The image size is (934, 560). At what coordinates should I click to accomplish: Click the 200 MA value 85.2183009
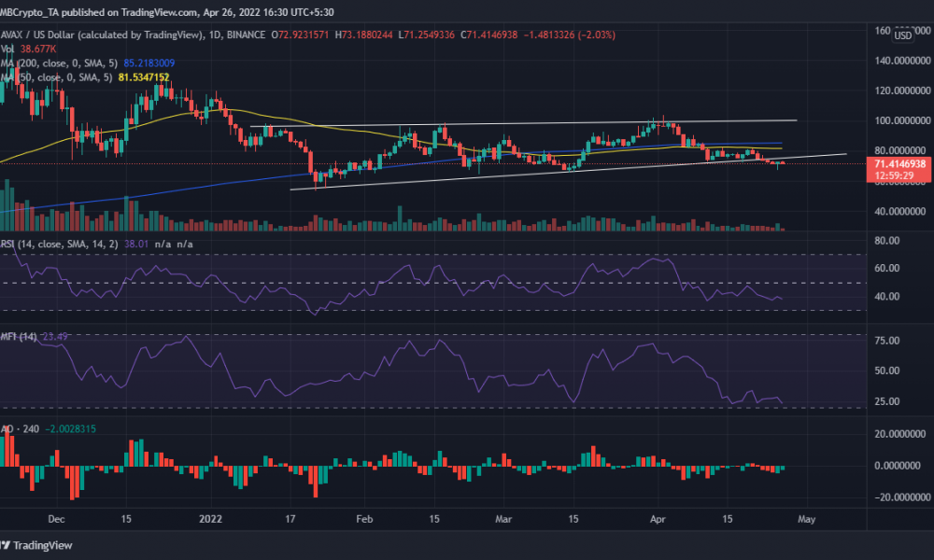click(149, 63)
